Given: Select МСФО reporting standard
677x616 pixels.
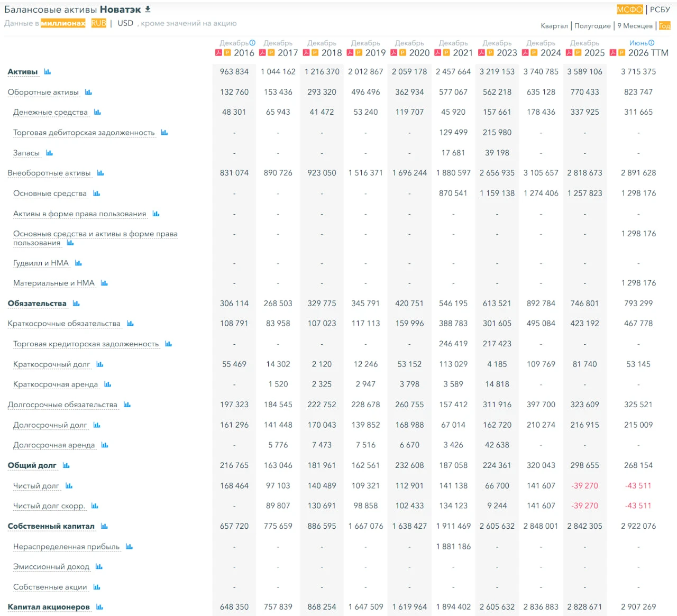Looking at the screenshot, I should [630, 10].
